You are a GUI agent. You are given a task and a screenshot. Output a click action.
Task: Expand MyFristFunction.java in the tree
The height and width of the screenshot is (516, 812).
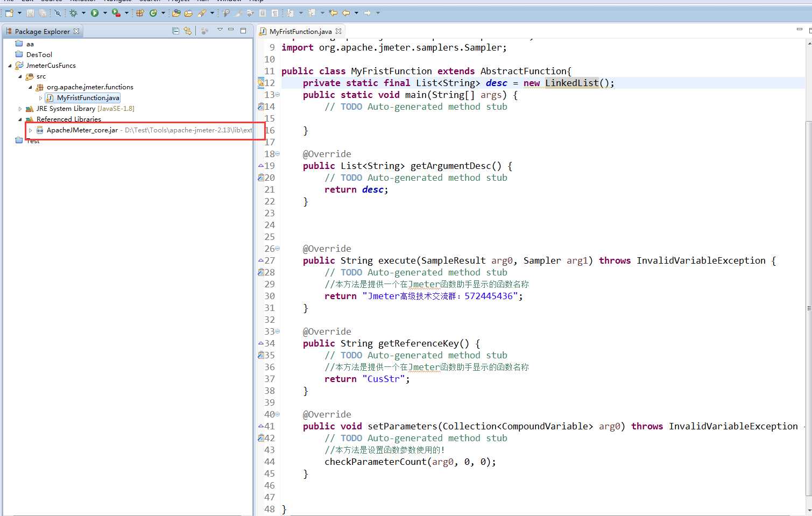point(40,98)
